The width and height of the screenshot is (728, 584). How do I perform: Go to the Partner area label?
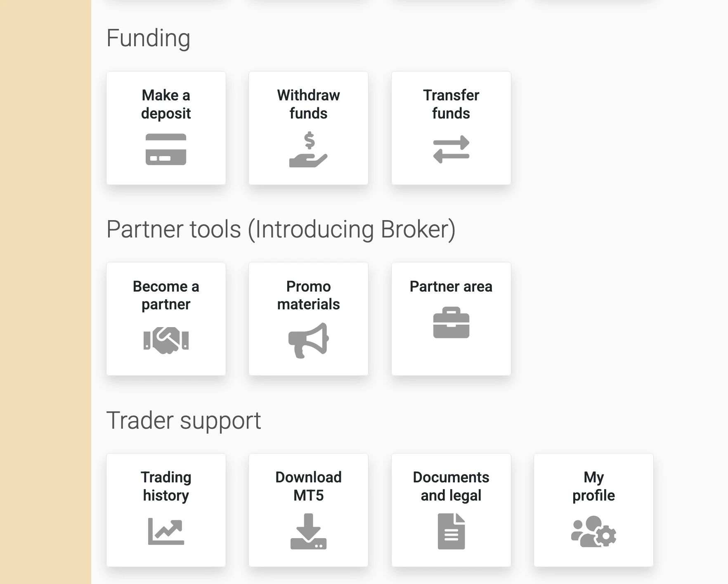pos(451,286)
